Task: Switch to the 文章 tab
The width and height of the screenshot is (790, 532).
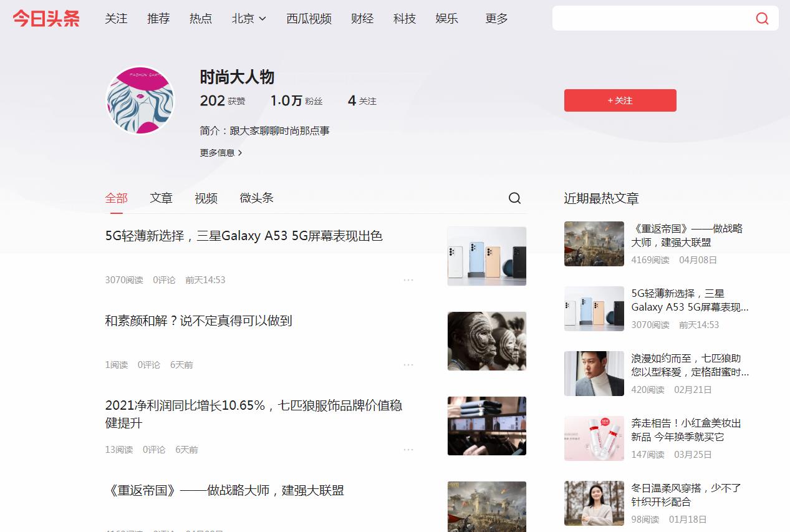Action: [161, 198]
